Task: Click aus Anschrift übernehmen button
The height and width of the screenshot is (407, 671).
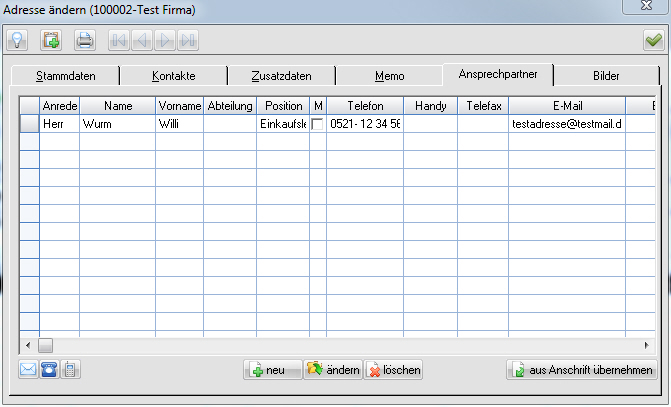Action: click(x=582, y=370)
